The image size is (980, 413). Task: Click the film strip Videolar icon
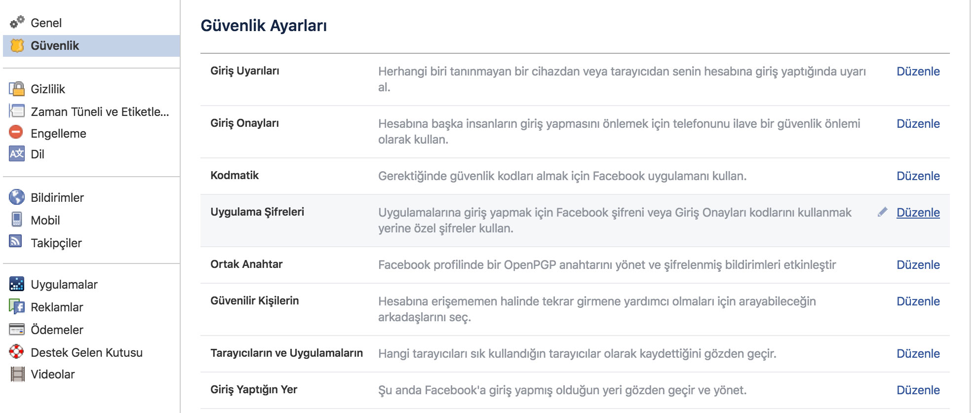17,374
